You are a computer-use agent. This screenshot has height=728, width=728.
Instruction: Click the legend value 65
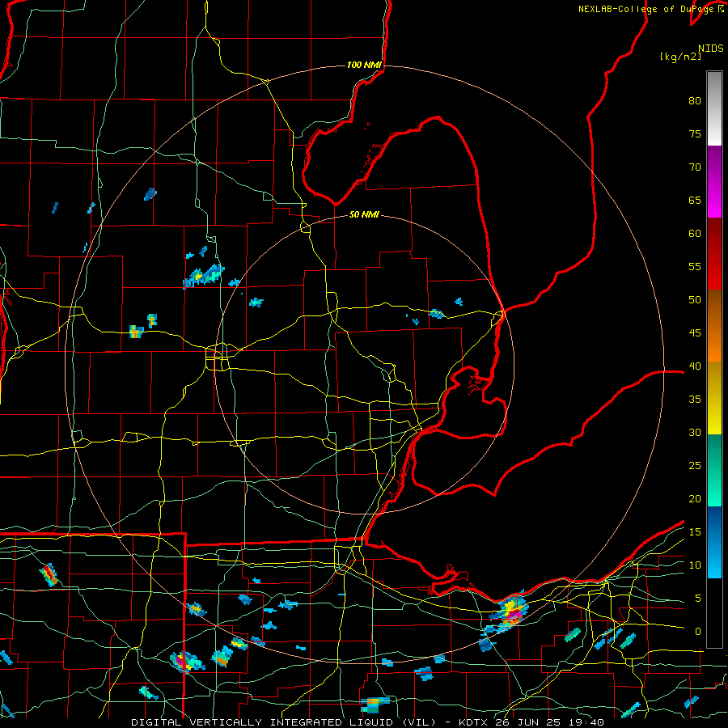pyautogui.click(x=695, y=200)
